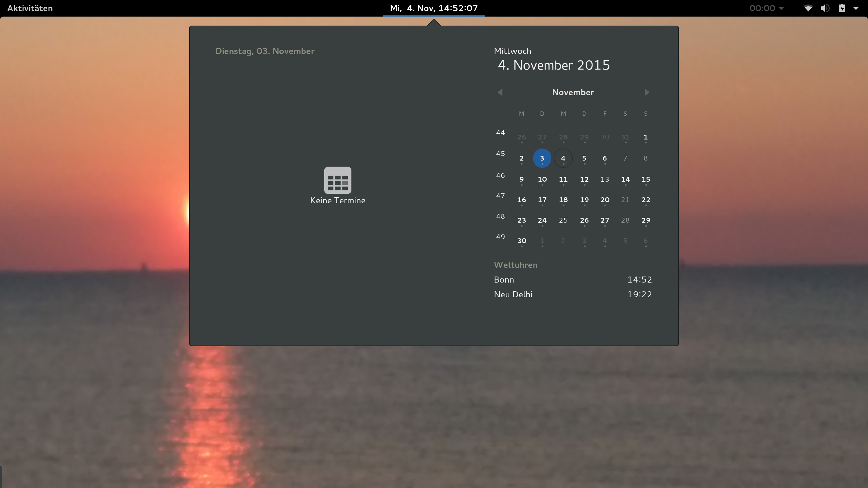Select October 26 greyed-out day
This screenshot has height=488, width=868.
tap(522, 137)
